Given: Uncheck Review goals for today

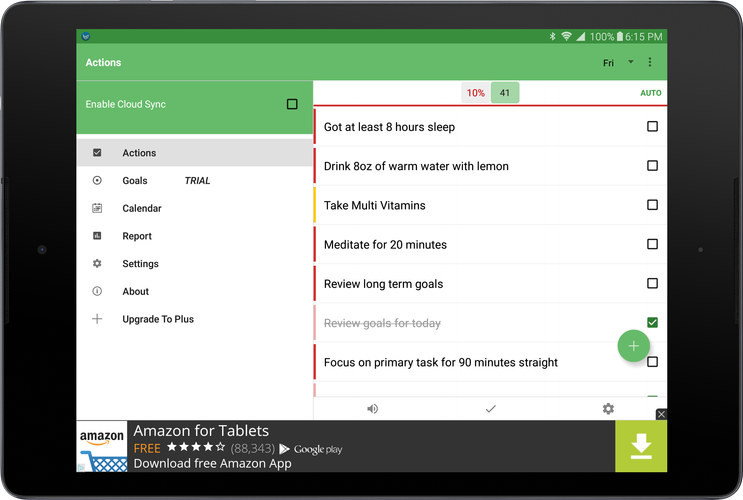Looking at the screenshot, I should click(x=652, y=323).
